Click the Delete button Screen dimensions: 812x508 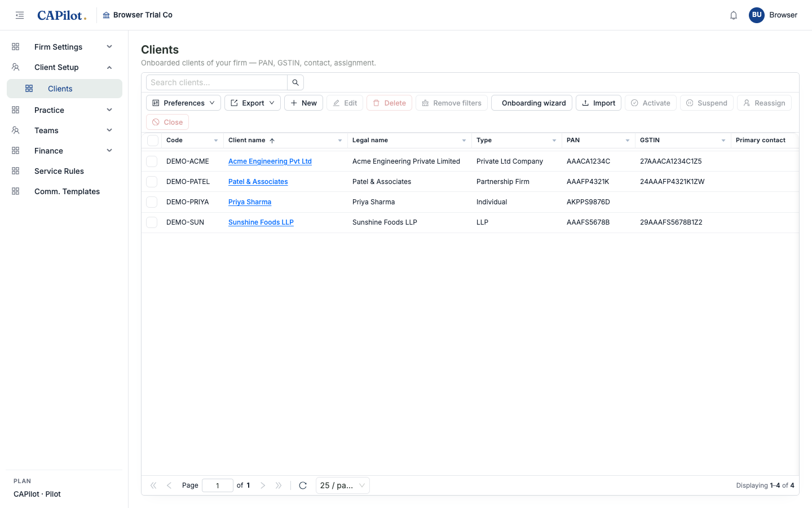pos(389,103)
